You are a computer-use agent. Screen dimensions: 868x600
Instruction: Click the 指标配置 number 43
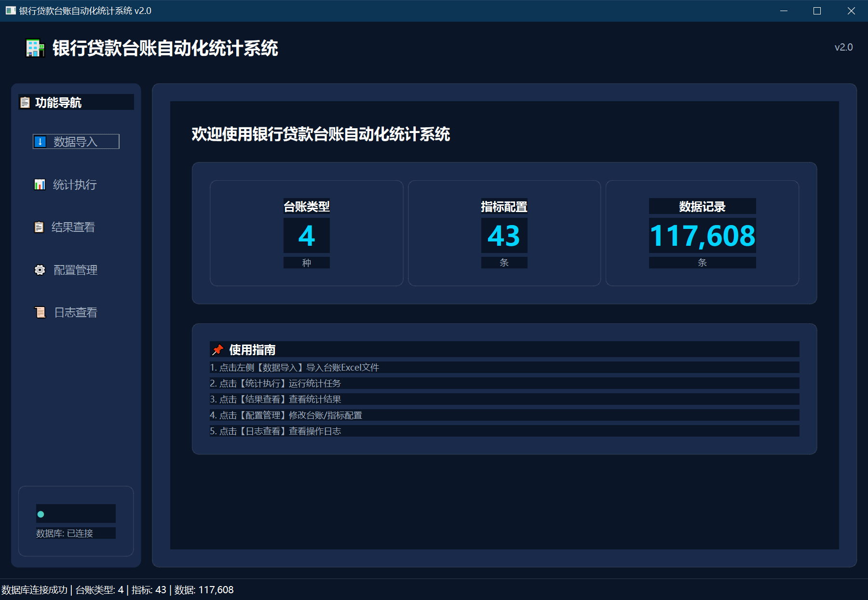click(x=504, y=236)
